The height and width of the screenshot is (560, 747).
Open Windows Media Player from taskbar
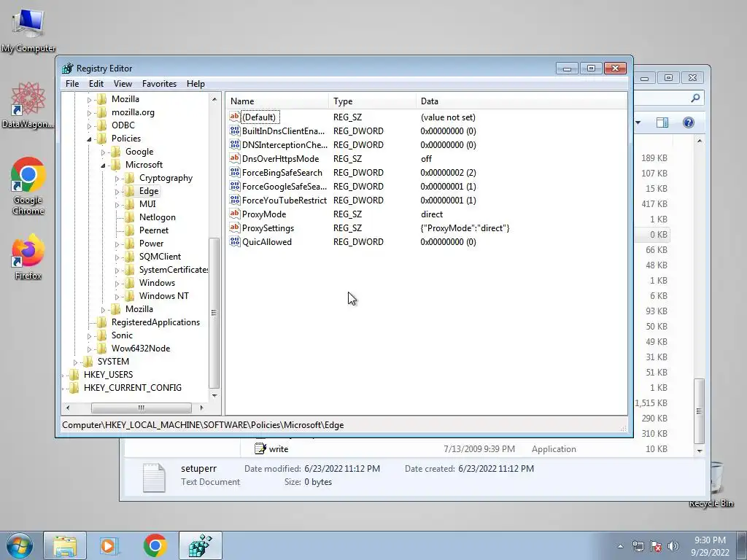(109, 545)
